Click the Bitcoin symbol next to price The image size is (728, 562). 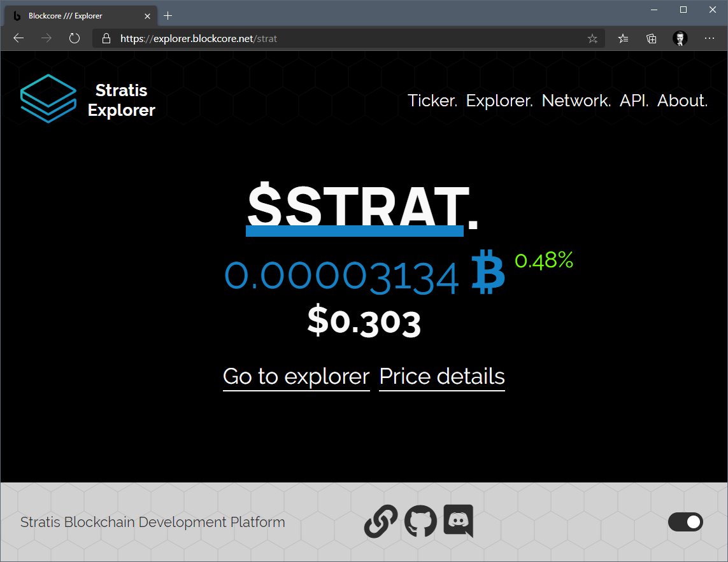(488, 272)
